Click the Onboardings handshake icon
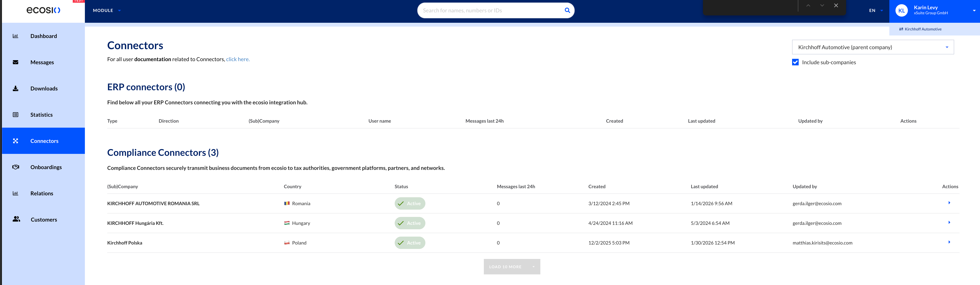980x285 pixels. point(16,167)
